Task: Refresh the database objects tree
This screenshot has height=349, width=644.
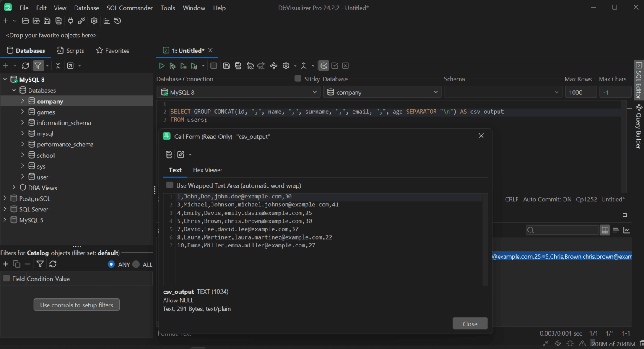Action: pyautogui.click(x=25, y=65)
